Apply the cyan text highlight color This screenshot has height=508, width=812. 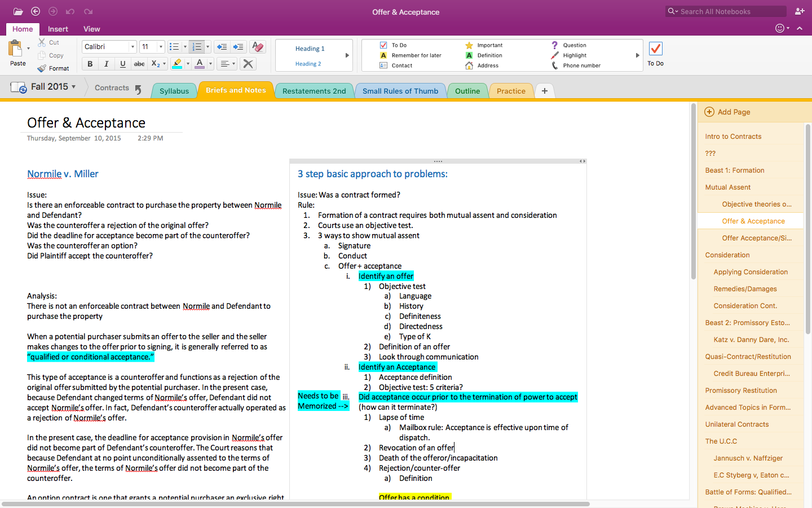pos(178,64)
